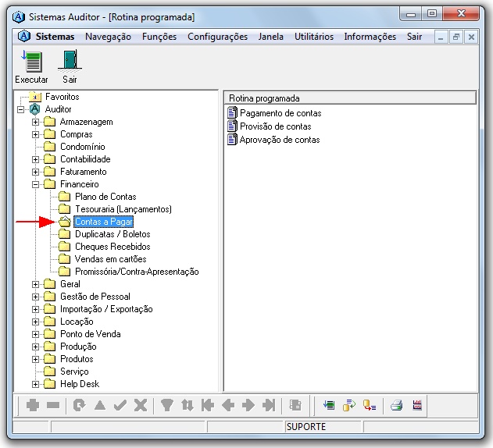Select the Serviço folder
Image resolution: width=493 pixels, height=448 pixels.
click(74, 372)
